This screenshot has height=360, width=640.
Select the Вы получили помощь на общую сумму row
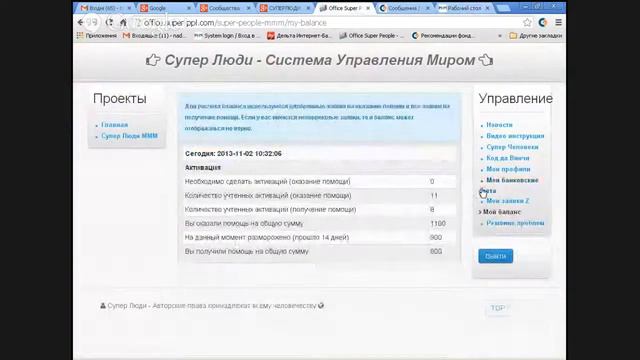(x=320, y=251)
